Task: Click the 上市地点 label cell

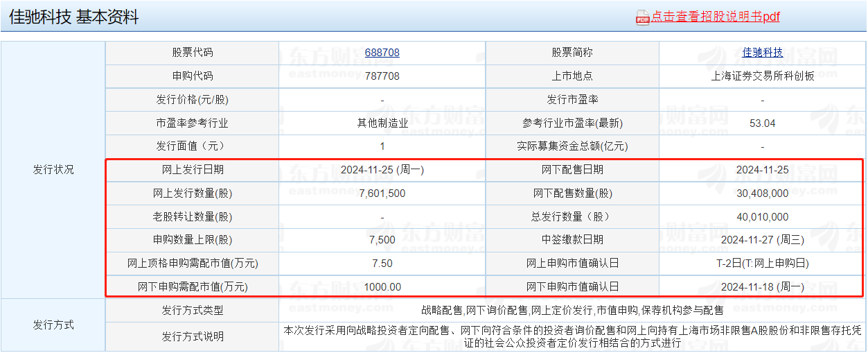Action: [572, 76]
